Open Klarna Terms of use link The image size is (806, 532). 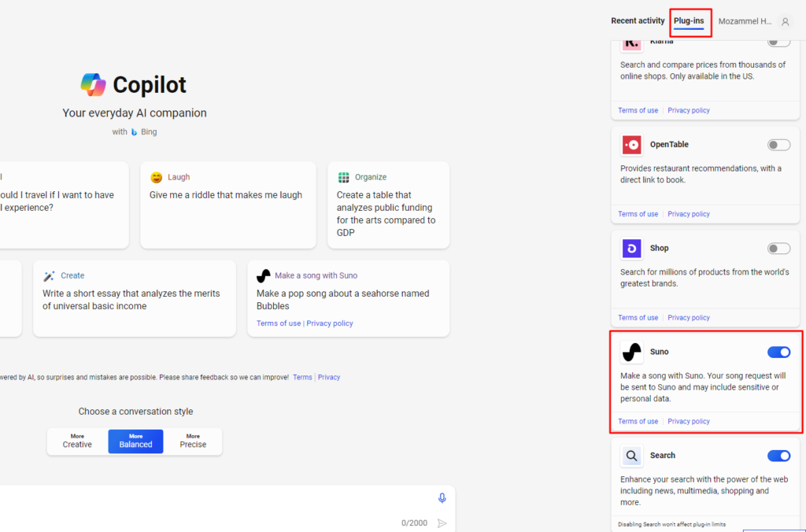[638, 110]
